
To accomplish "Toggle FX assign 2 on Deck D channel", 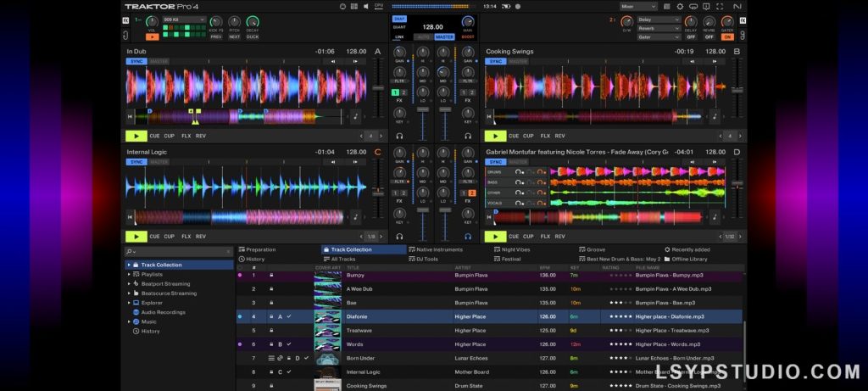I will [471, 193].
